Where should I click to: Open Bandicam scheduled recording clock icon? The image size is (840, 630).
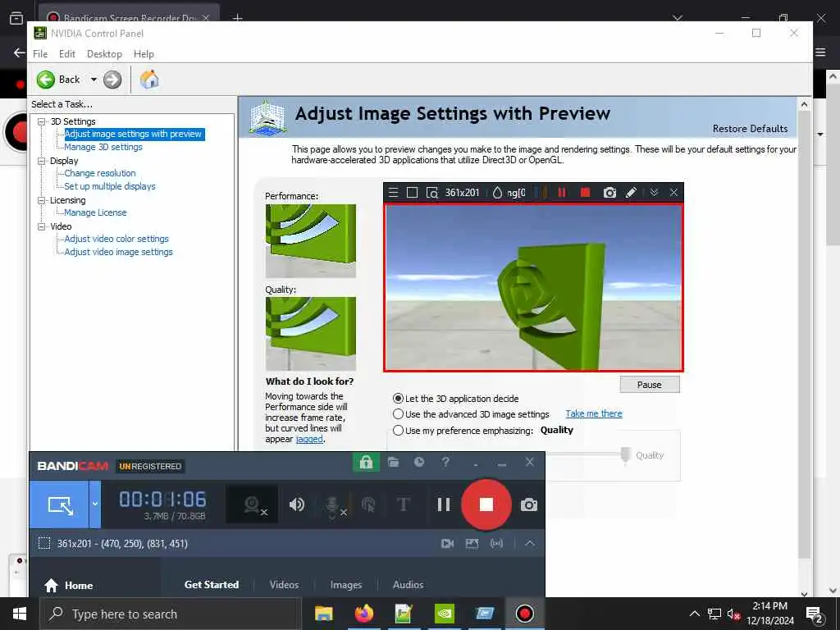(419, 462)
